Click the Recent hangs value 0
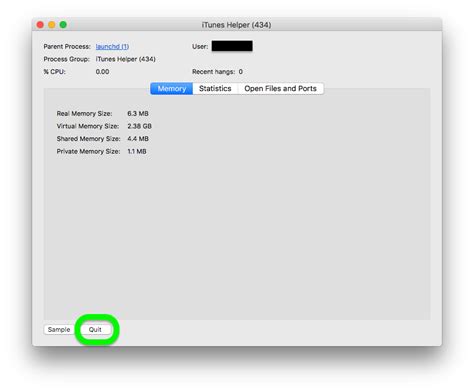Viewport: 474px width, 392px height. (x=241, y=72)
